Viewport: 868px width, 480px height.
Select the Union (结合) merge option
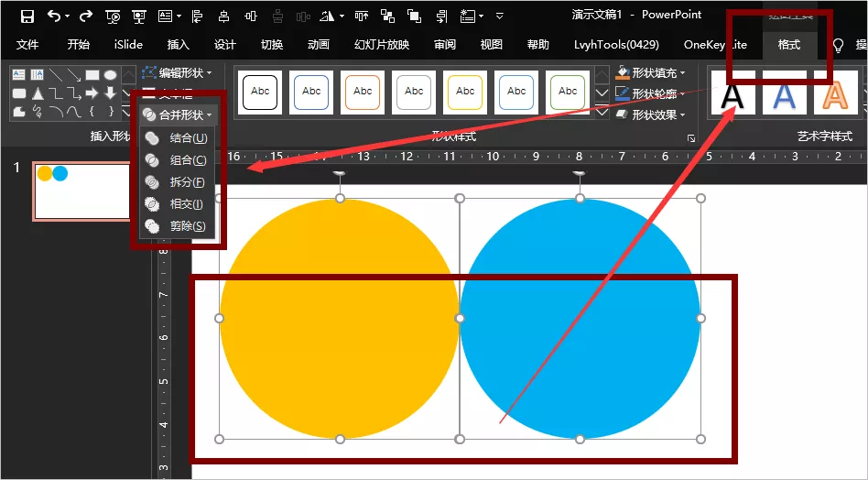[187, 138]
